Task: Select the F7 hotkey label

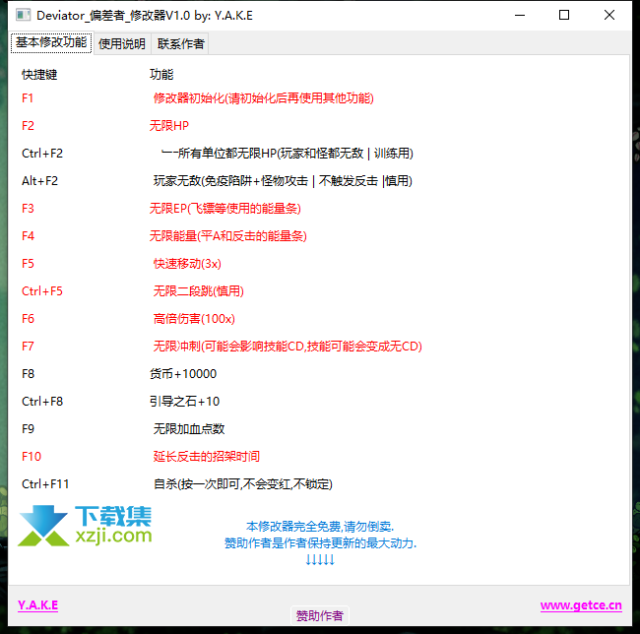Action: [x=28, y=346]
